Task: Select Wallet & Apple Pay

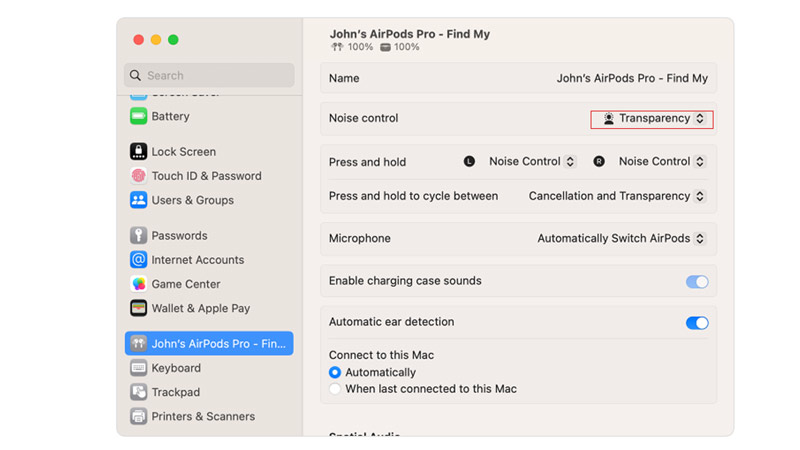Action: [209, 308]
